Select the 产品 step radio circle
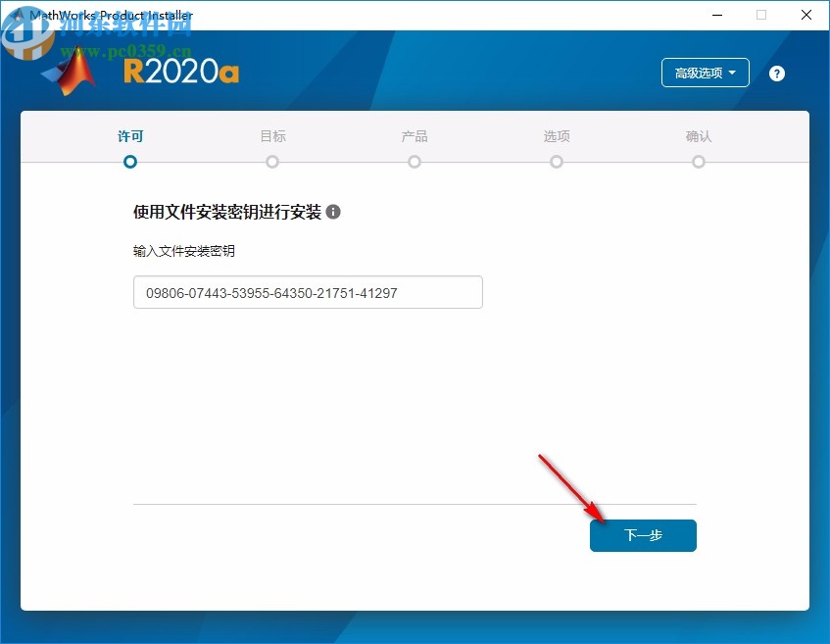Image resolution: width=830 pixels, height=644 pixels. pyautogui.click(x=414, y=161)
